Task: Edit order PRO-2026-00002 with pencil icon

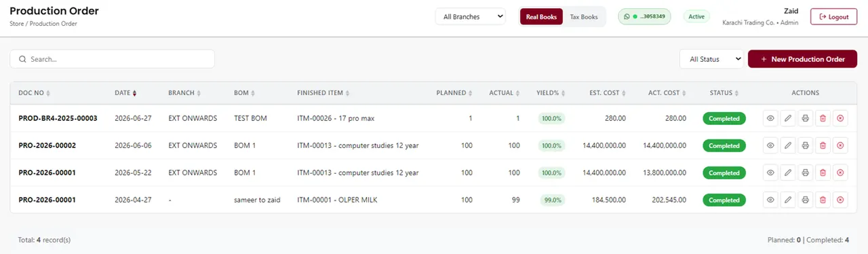Action: tap(788, 145)
